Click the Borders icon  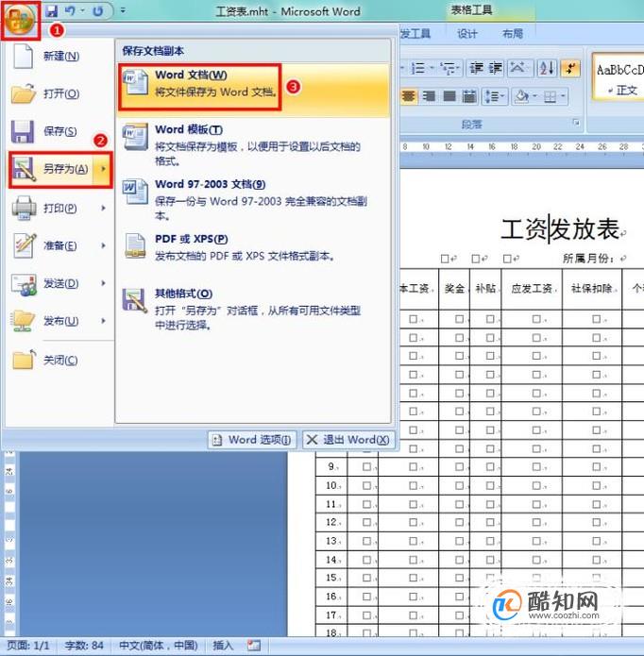coord(550,97)
